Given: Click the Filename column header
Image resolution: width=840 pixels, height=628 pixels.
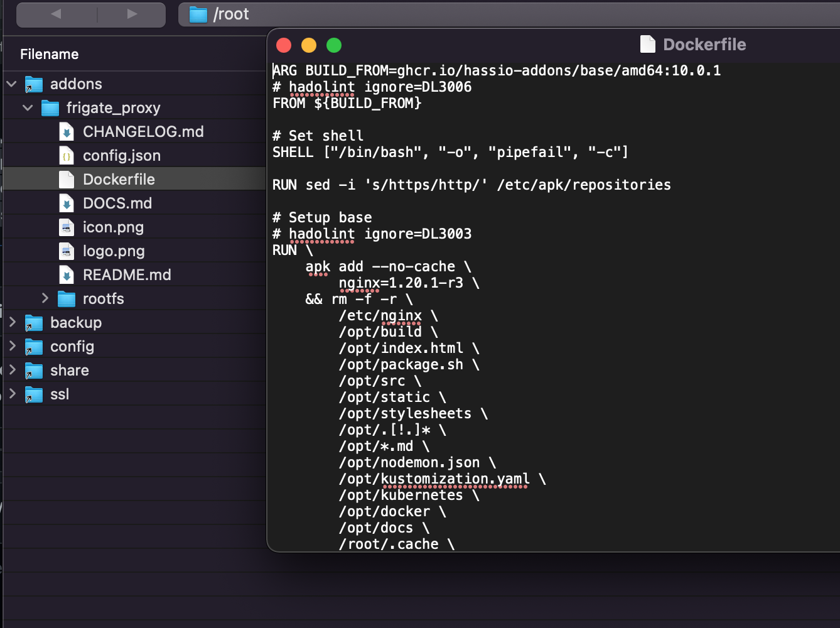Looking at the screenshot, I should click(x=49, y=54).
